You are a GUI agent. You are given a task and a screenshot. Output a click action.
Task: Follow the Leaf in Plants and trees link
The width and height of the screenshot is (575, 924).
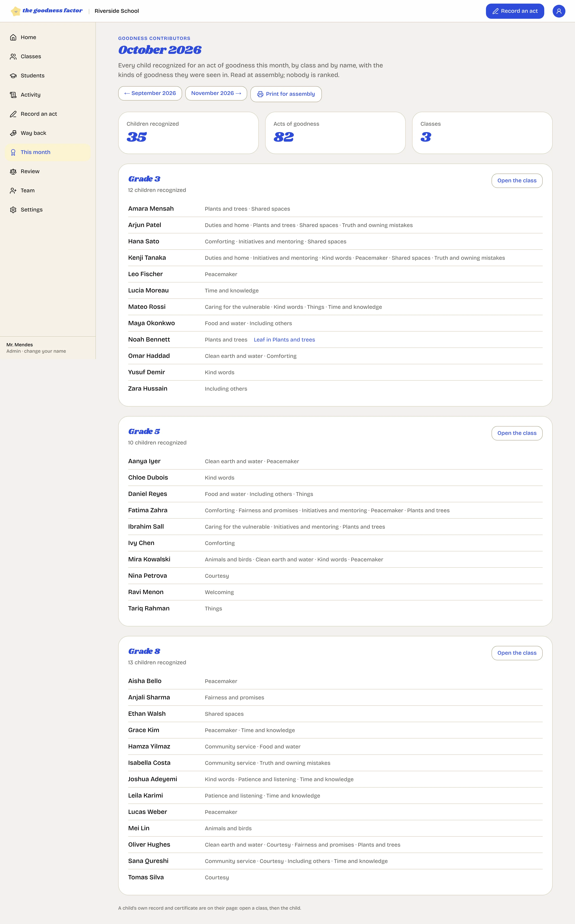click(x=284, y=340)
